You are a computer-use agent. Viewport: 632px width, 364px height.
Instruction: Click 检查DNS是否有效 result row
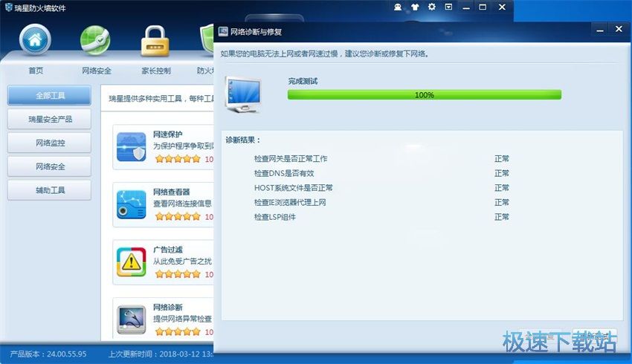tap(381, 173)
